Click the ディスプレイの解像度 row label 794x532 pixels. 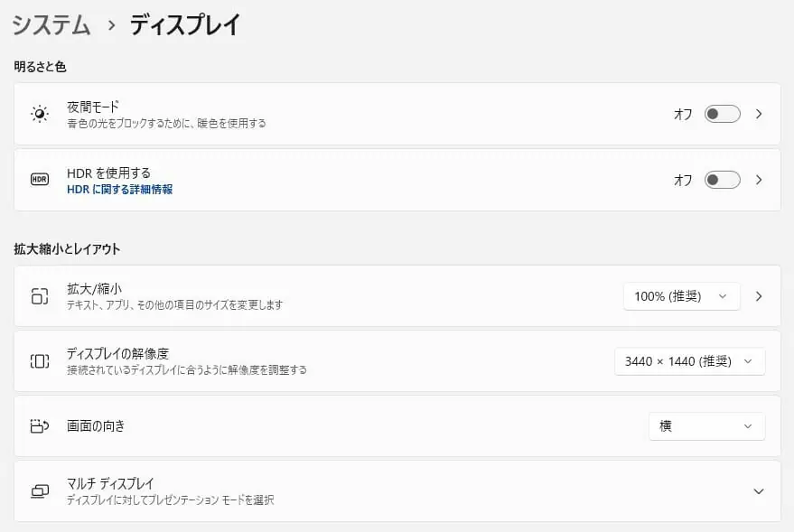point(118,353)
